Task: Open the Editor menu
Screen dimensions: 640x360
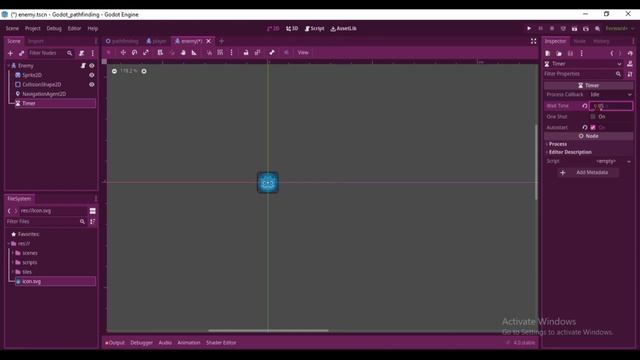Action: coord(74,29)
